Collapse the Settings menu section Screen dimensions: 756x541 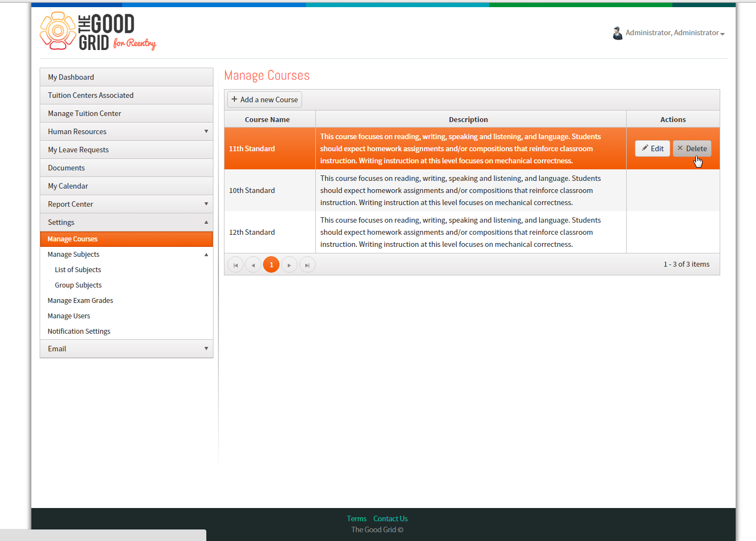point(127,222)
